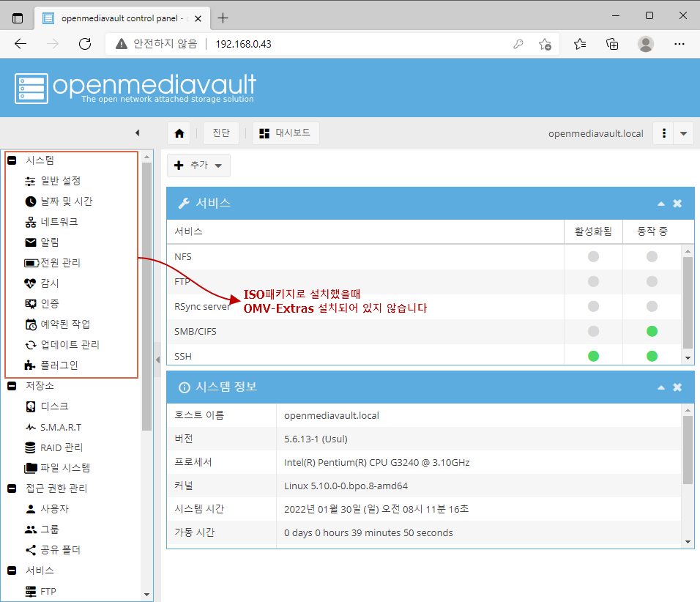Screen dimensions: 700x602
Task: Collapse the 저장소 tree section
Action: (12, 386)
